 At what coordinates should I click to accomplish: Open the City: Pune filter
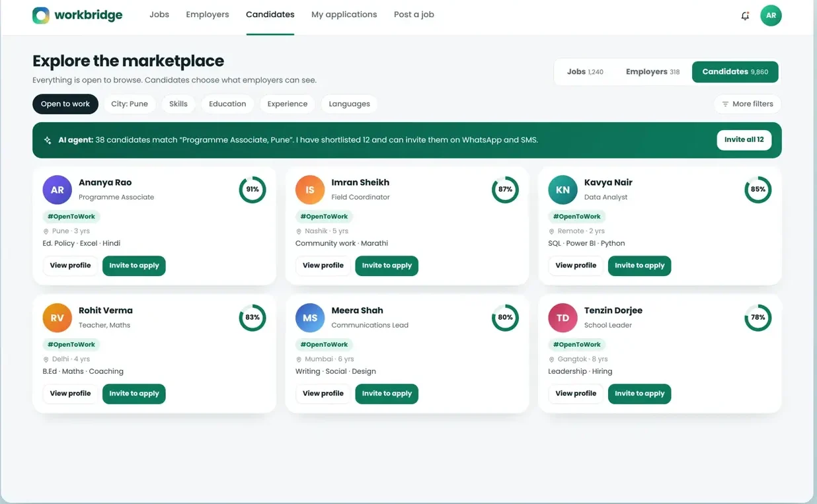pos(130,104)
